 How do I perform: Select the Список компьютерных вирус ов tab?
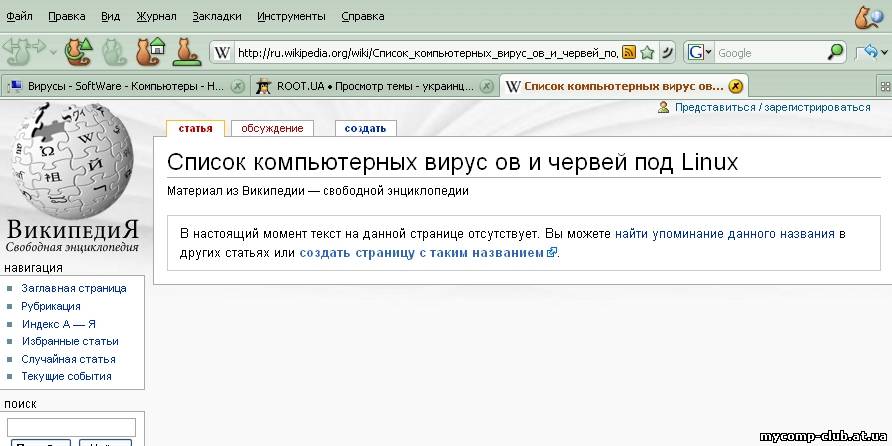[x=623, y=86]
